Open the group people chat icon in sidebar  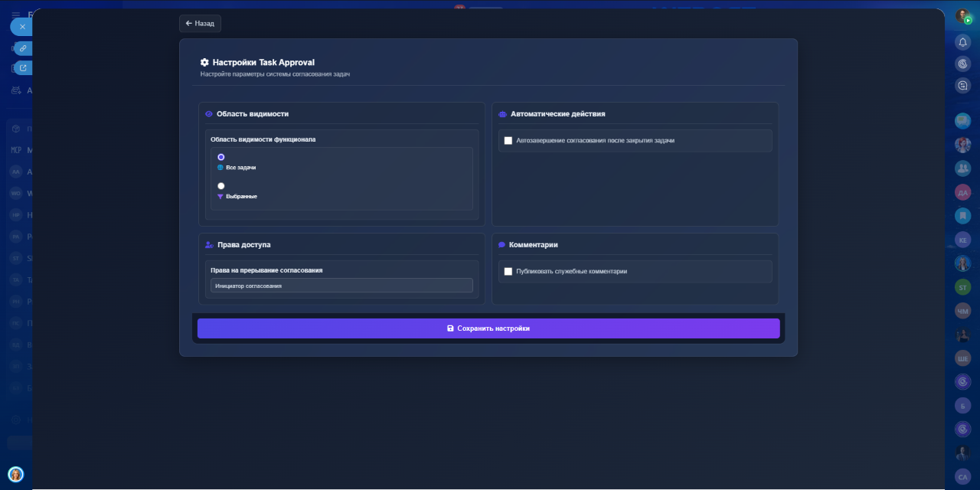pyautogui.click(x=963, y=168)
